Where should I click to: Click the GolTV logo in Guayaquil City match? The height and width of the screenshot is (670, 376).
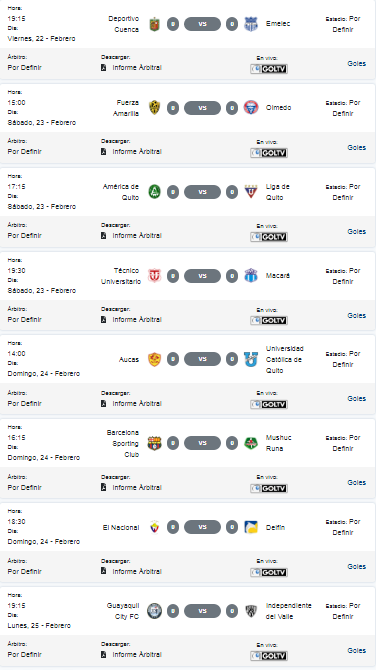(x=269, y=656)
